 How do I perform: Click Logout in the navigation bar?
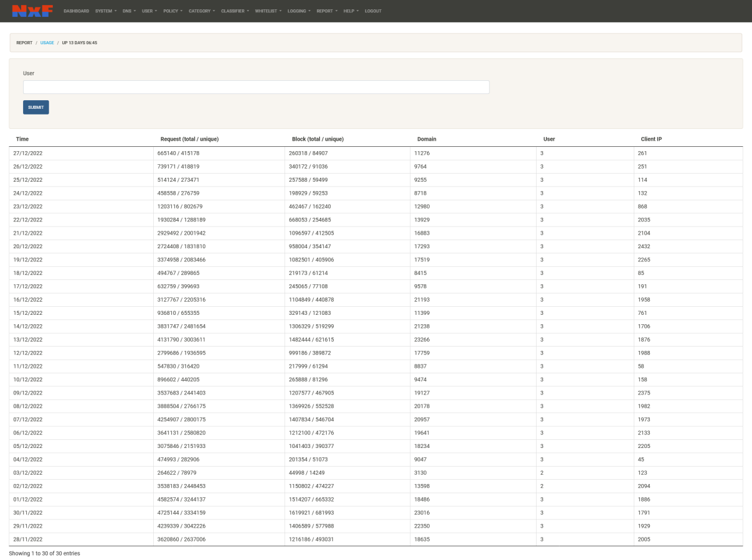point(373,11)
